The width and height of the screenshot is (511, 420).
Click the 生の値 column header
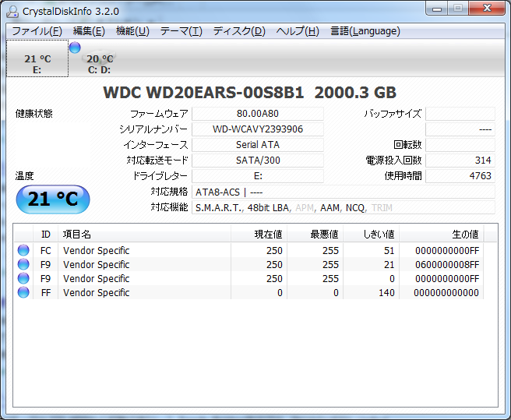[442, 234]
